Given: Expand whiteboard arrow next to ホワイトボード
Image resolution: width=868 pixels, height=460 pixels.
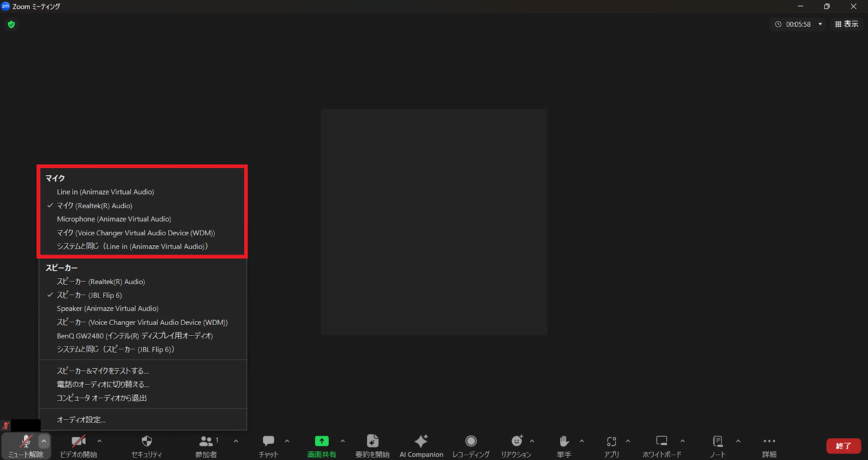Looking at the screenshot, I should 682,441.
